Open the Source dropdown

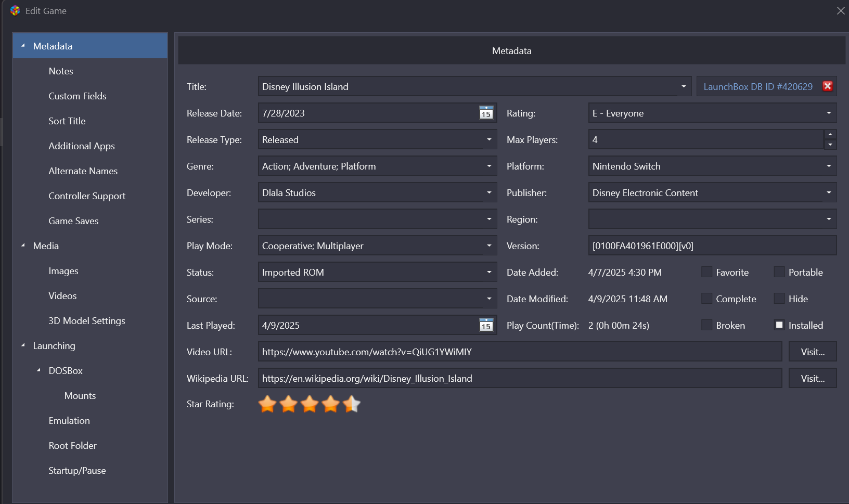point(489,299)
